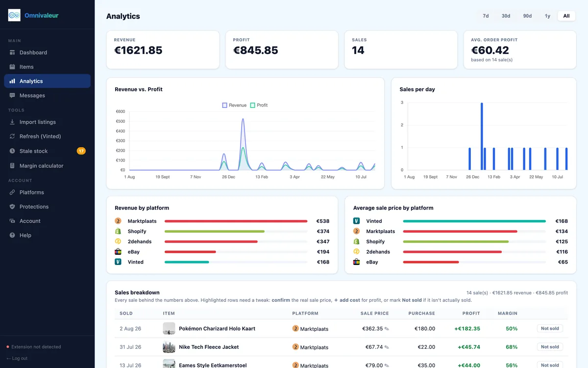The image size is (588, 368).
Task: Select the 1y time range
Action: (x=547, y=16)
